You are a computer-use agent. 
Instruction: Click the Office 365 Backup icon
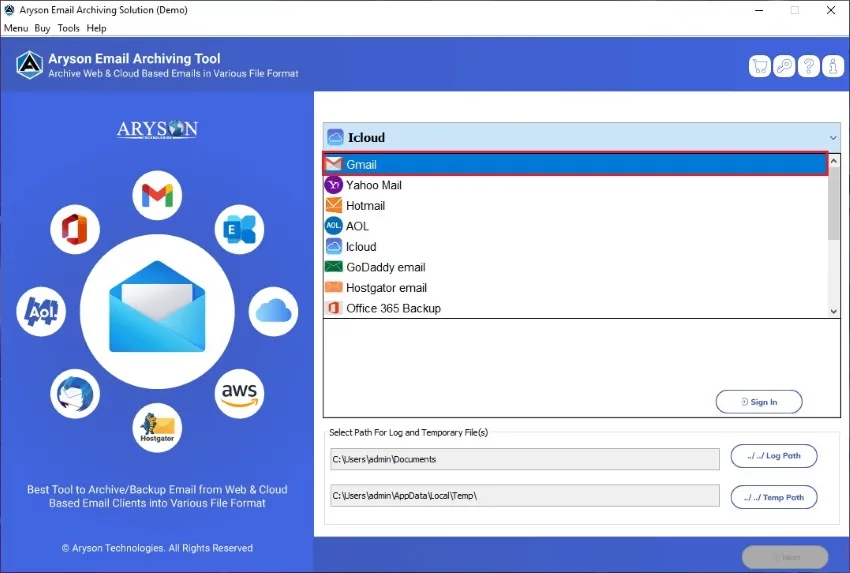(x=334, y=308)
